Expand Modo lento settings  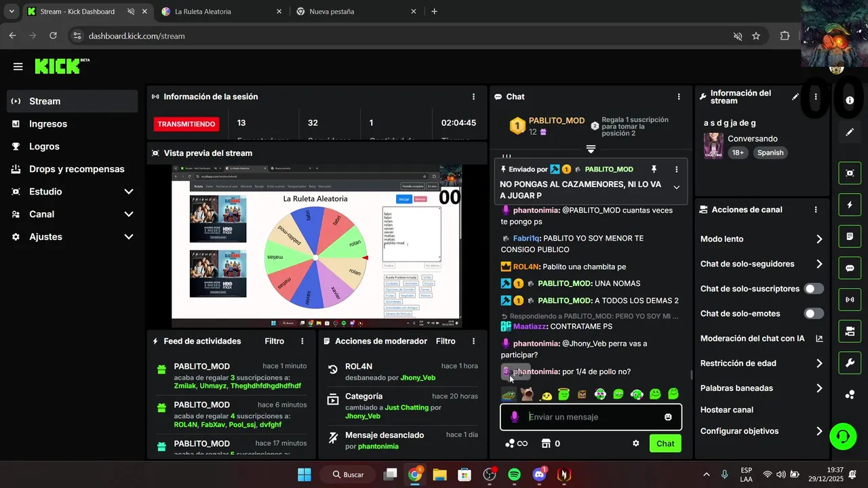[762, 239]
